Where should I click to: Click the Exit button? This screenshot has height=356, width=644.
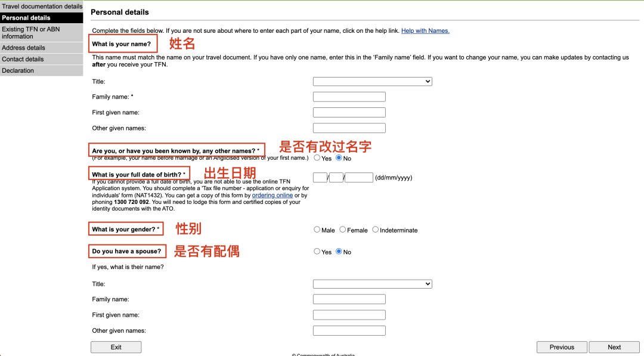[x=116, y=347]
